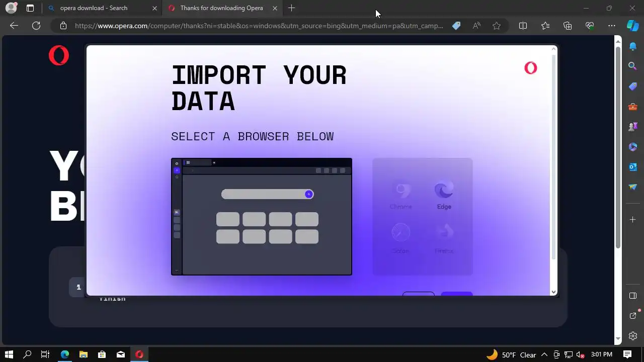Click the Read aloud icon
The image size is (644, 362).
[x=476, y=26]
